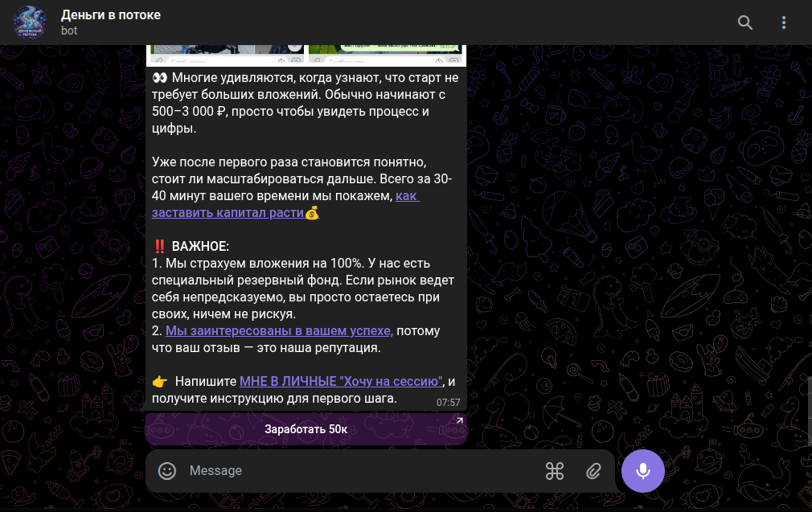Image resolution: width=812 pixels, height=512 pixels.
Task: Click the money bag emoji in link
Action: click(312, 212)
